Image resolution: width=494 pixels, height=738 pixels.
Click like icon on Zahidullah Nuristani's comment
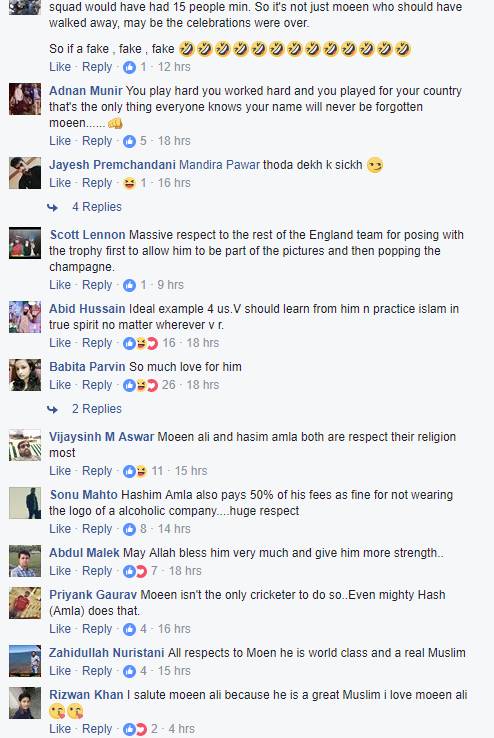[129, 671]
